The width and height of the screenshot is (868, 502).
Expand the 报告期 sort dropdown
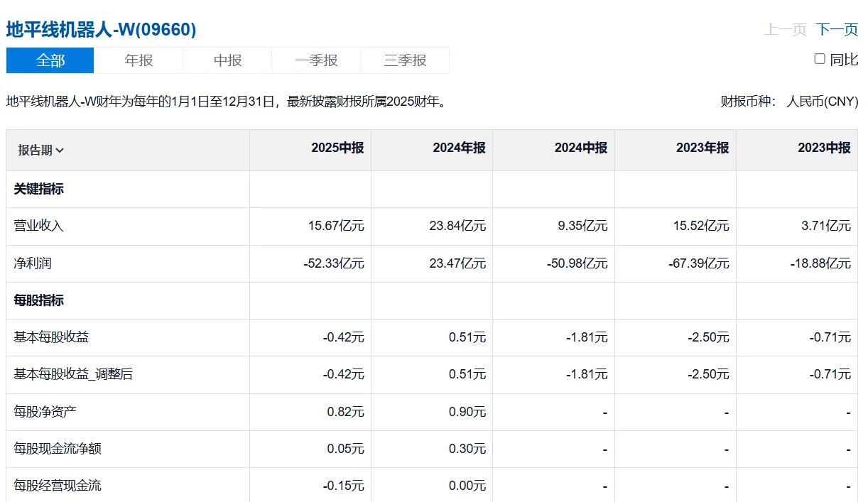(41, 150)
